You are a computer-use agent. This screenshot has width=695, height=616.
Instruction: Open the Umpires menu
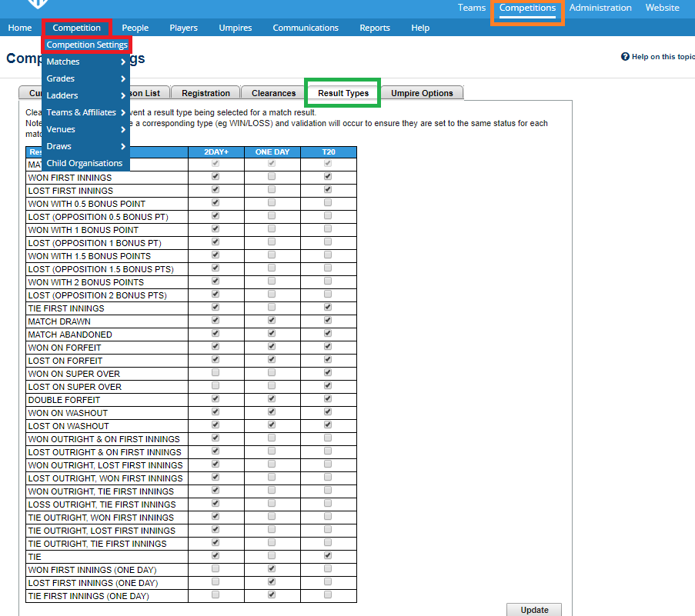236,28
